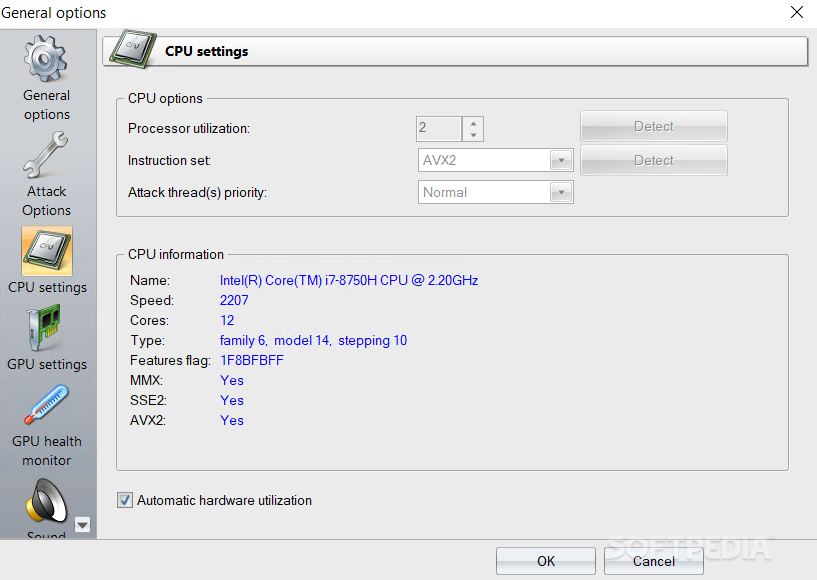Open the Instruction set AVX2 dropdown

[495, 160]
